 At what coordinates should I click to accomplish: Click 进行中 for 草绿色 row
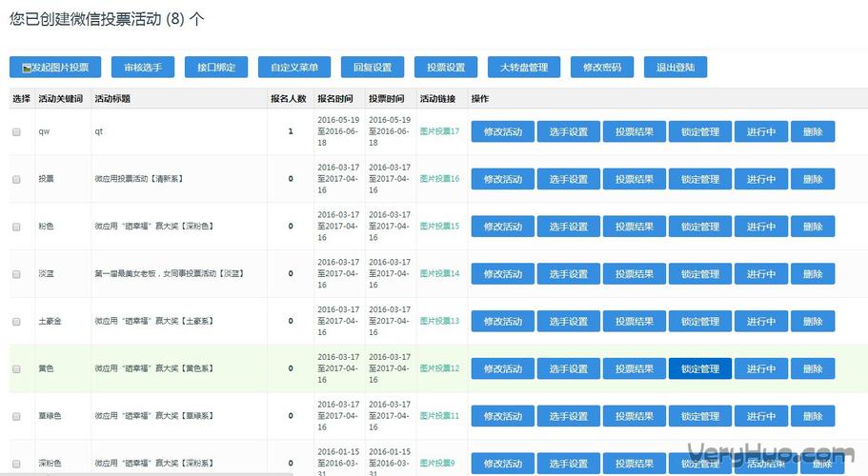[761, 416]
